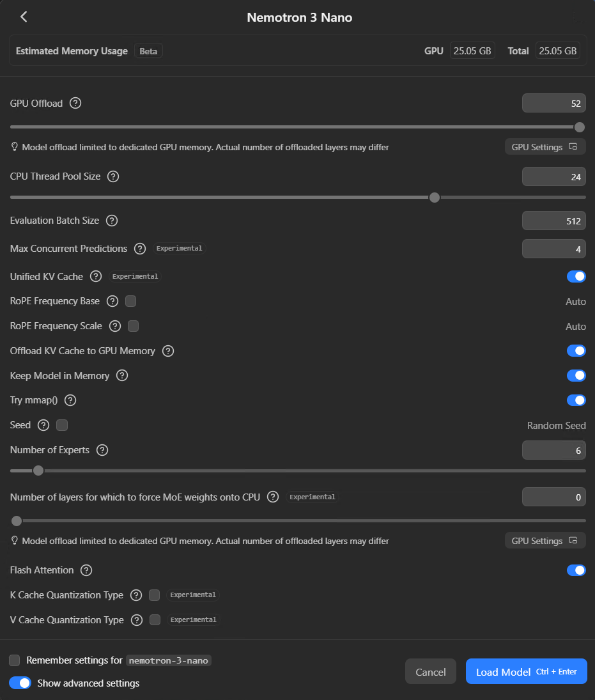Open the Number of Experts help tooltip
This screenshot has width=595, height=700.
tap(102, 450)
